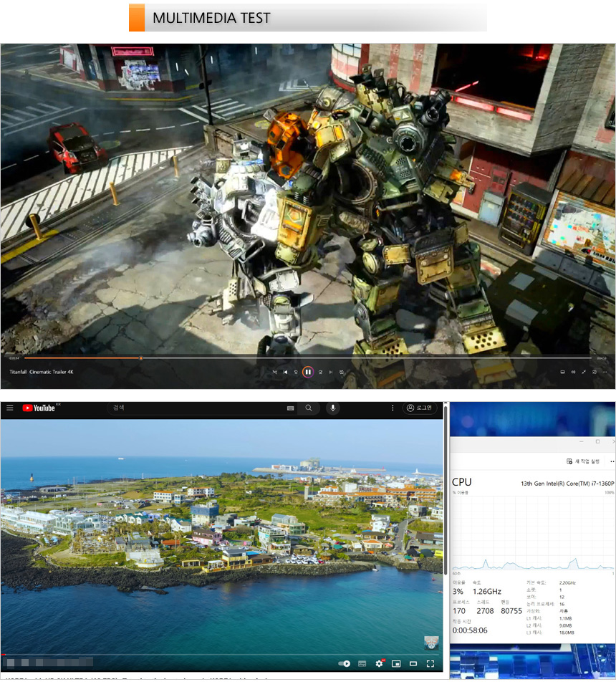
Task: Skip to next track in media player
Action: pyautogui.click(x=331, y=372)
